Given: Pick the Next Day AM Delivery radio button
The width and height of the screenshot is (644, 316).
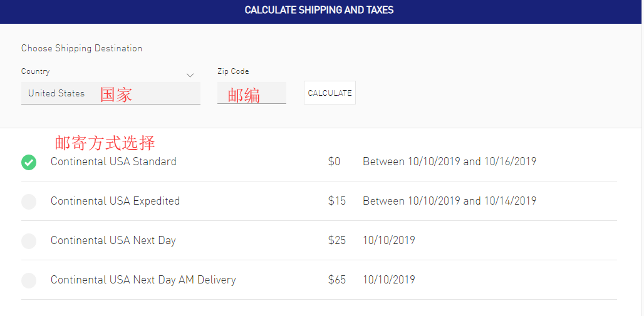Looking at the screenshot, I should click(29, 280).
